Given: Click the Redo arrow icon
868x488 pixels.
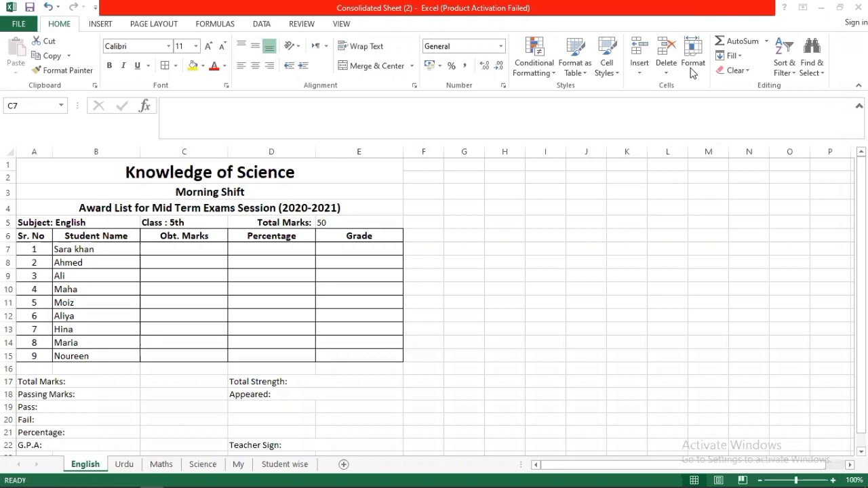Looking at the screenshot, I should pos(73,7).
